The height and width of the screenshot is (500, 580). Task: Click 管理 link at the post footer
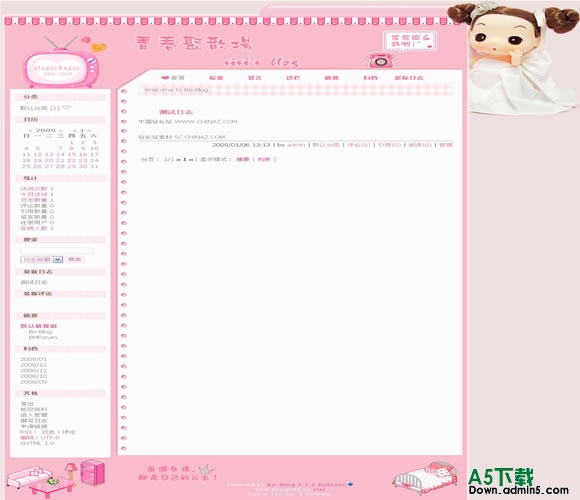coord(446,145)
